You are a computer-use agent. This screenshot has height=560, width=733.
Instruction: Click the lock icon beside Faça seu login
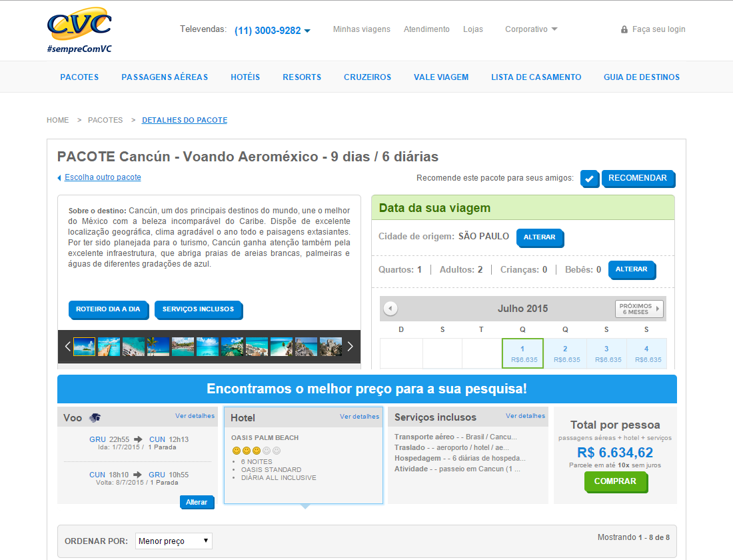click(624, 29)
